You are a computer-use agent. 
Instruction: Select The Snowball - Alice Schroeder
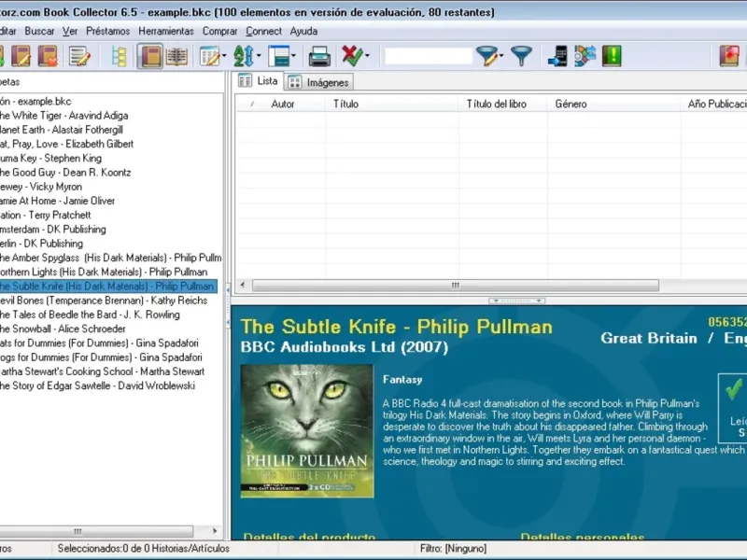tap(63, 329)
